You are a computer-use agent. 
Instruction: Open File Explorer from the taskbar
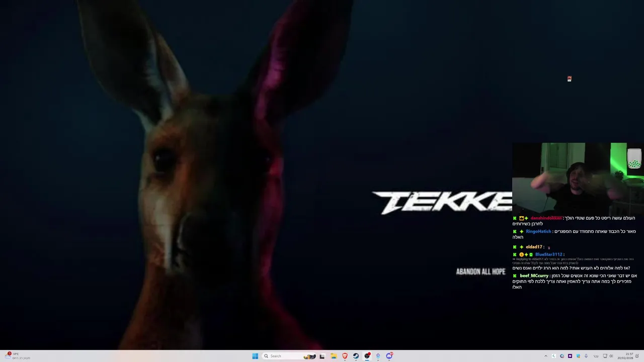(x=333, y=356)
